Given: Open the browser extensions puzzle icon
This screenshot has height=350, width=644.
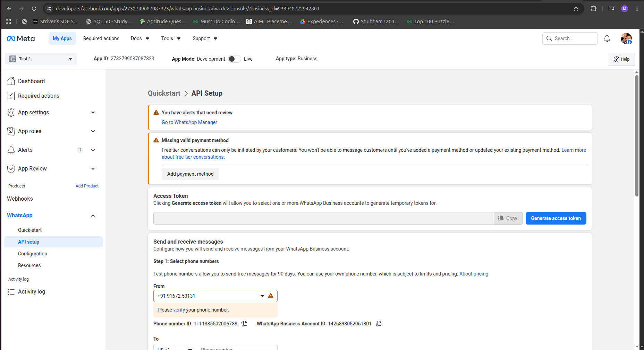Looking at the screenshot, I should tap(594, 9).
